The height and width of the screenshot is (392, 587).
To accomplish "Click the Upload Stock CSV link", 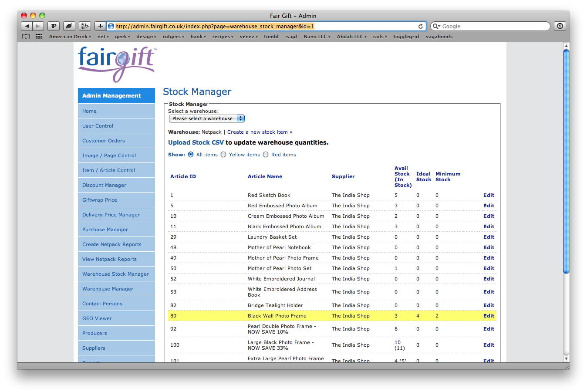I will point(196,142).
